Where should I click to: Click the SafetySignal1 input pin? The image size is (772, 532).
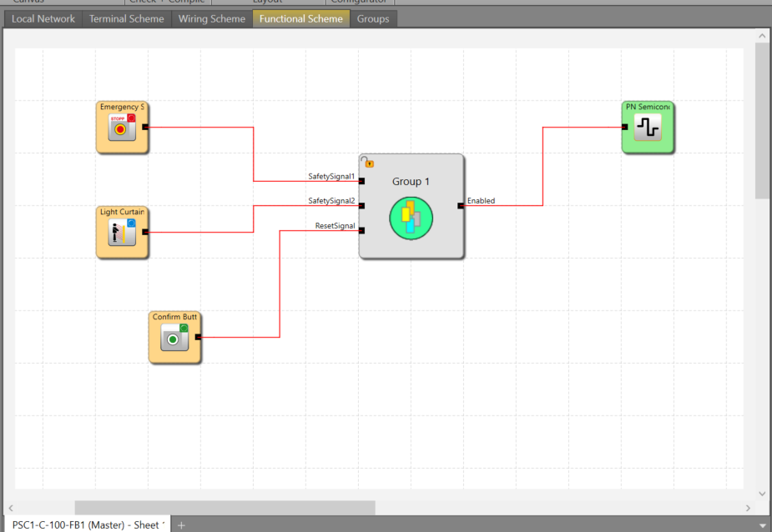361,181
